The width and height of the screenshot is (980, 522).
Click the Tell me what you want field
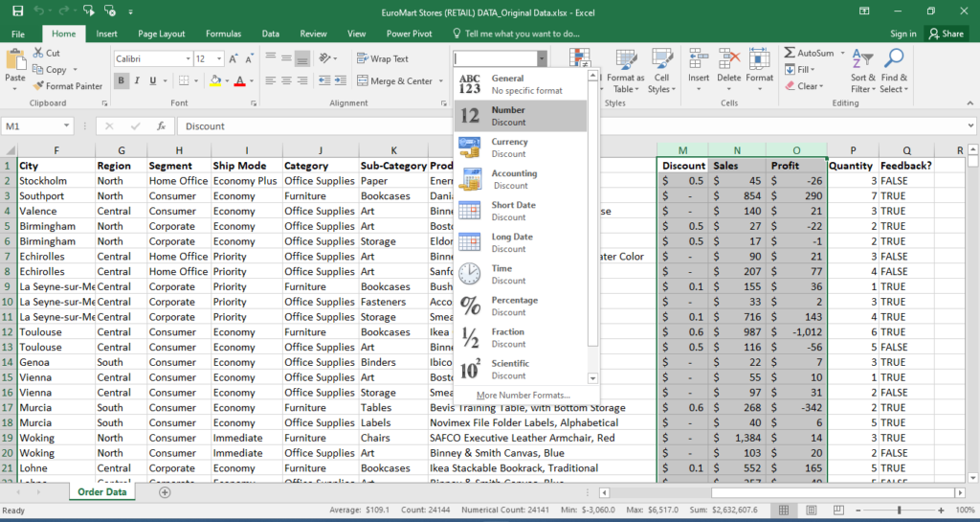(514, 34)
